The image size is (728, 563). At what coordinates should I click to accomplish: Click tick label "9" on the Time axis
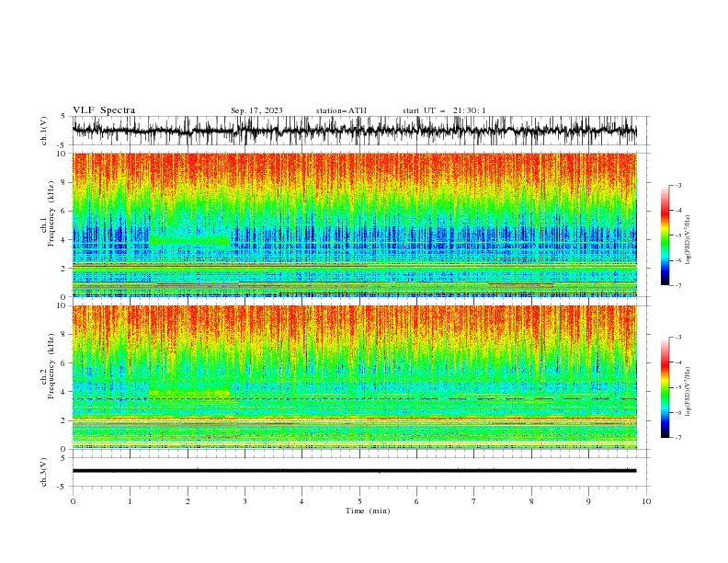pos(588,501)
